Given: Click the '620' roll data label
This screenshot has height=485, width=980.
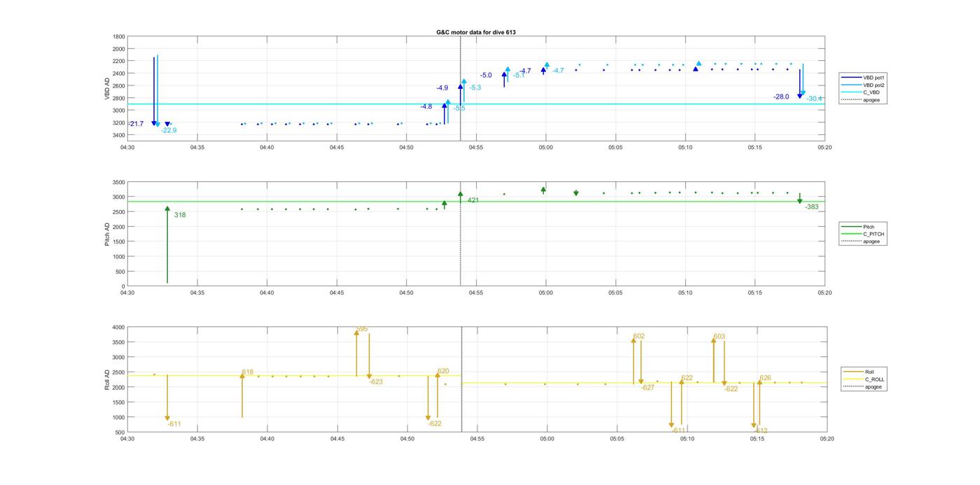Looking at the screenshot, I should click(x=443, y=371).
